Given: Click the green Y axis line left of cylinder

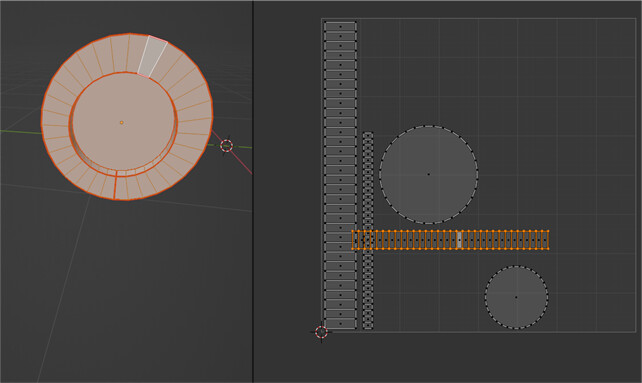Looking at the screenshot, I should point(20,132).
